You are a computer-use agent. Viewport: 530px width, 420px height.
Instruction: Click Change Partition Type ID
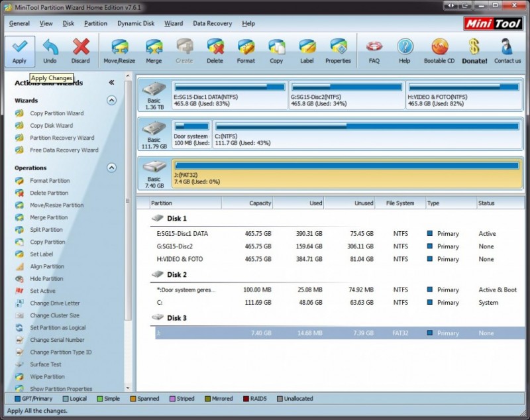60,352
